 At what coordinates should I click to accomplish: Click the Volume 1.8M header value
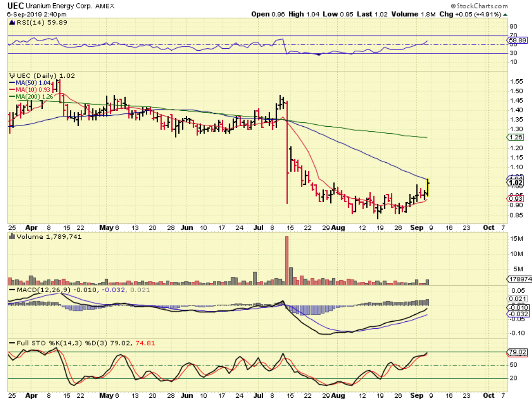413,14
